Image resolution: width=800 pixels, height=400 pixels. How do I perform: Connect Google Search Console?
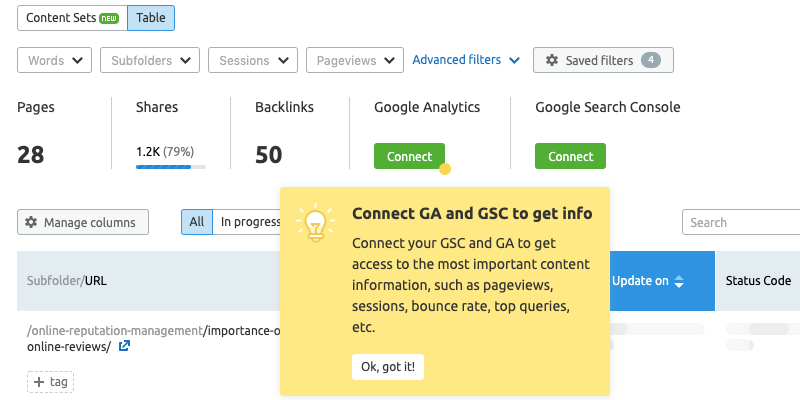click(x=570, y=156)
